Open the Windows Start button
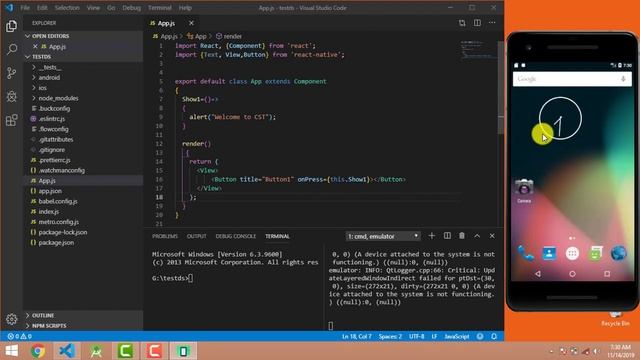 (x=11, y=351)
